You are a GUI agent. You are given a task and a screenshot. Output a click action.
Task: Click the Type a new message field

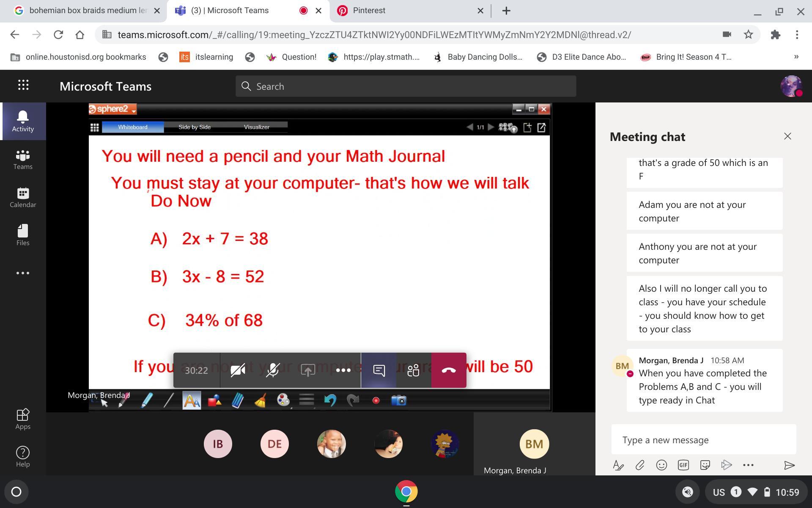click(704, 440)
